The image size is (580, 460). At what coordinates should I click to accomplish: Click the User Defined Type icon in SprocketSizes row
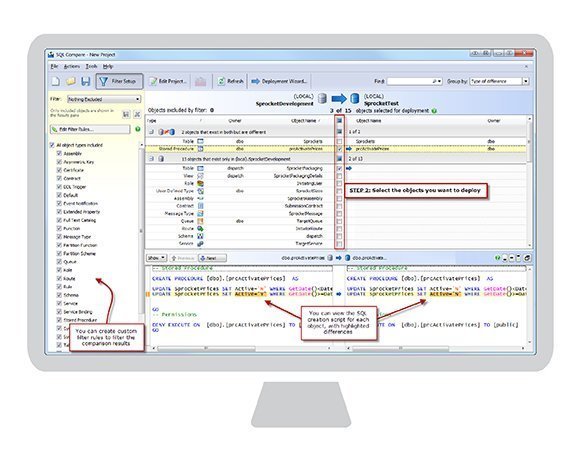coord(200,191)
